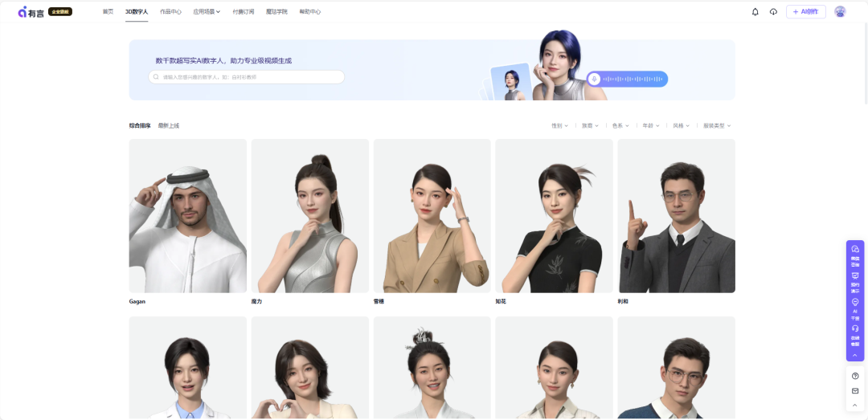Open the 帮助中心 help center tab
Viewport: 868px width, 420px height.
pyautogui.click(x=310, y=11)
